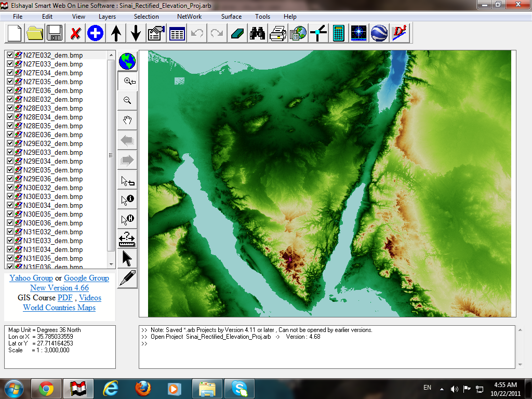The image size is (532, 399).
Task: Choose select-by-rectangle pointer tool
Action: tap(128, 180)
